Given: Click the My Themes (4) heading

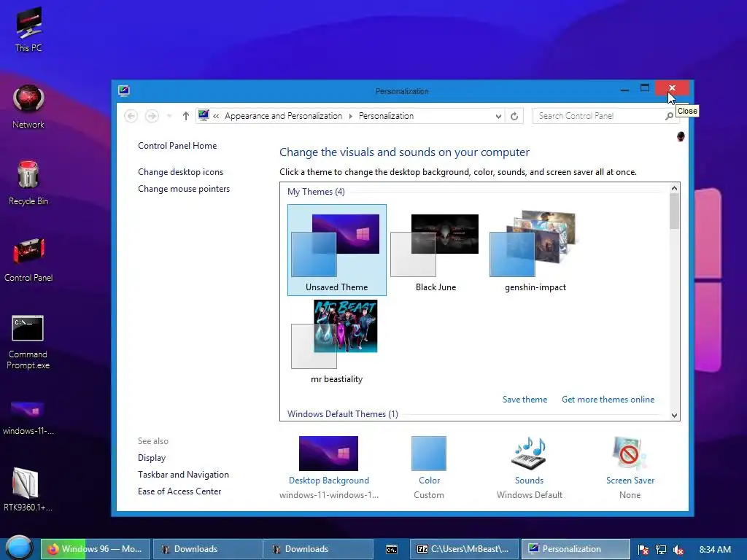Looking at the screenshot, I should tap(316, 192).
